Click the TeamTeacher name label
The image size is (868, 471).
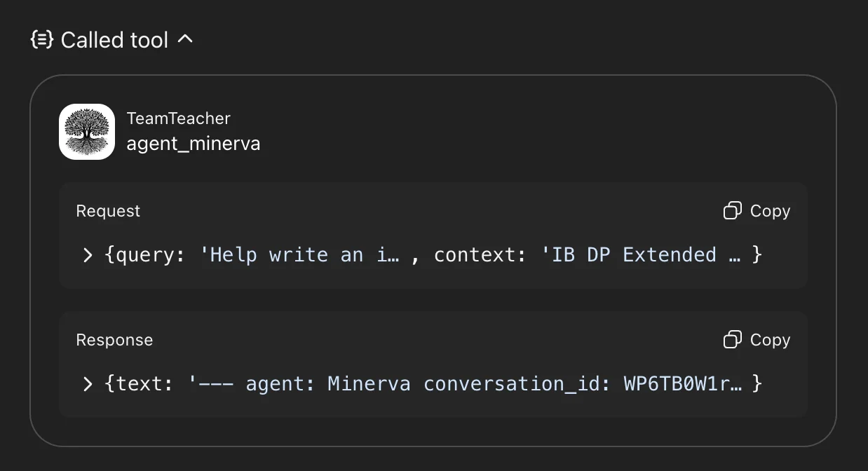pyautogui.click(x=178, y=118)
